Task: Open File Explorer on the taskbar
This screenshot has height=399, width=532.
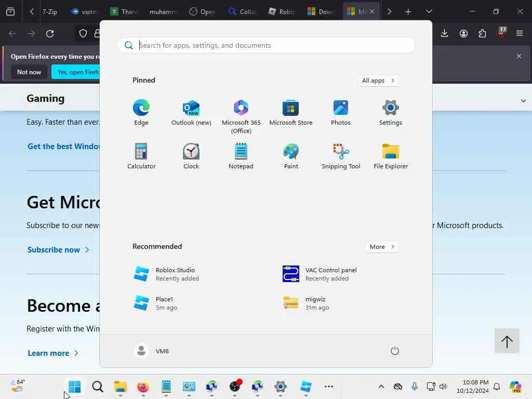Action: 120,387
